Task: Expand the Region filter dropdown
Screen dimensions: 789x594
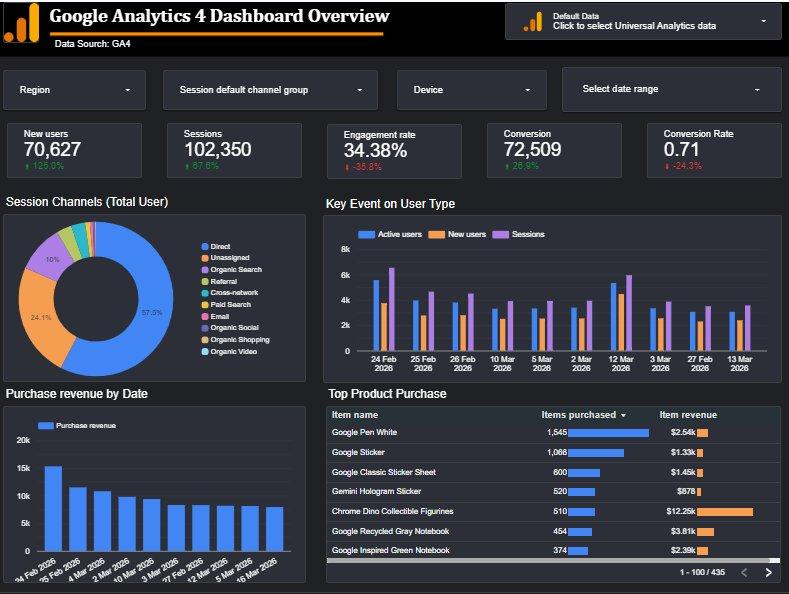Action: (x=74, y=90)
